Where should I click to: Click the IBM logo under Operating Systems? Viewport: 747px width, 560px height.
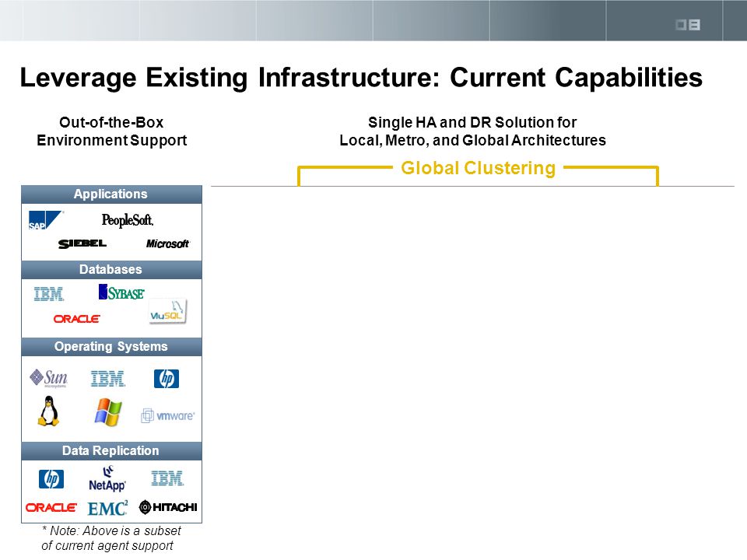tap(107, 379)
